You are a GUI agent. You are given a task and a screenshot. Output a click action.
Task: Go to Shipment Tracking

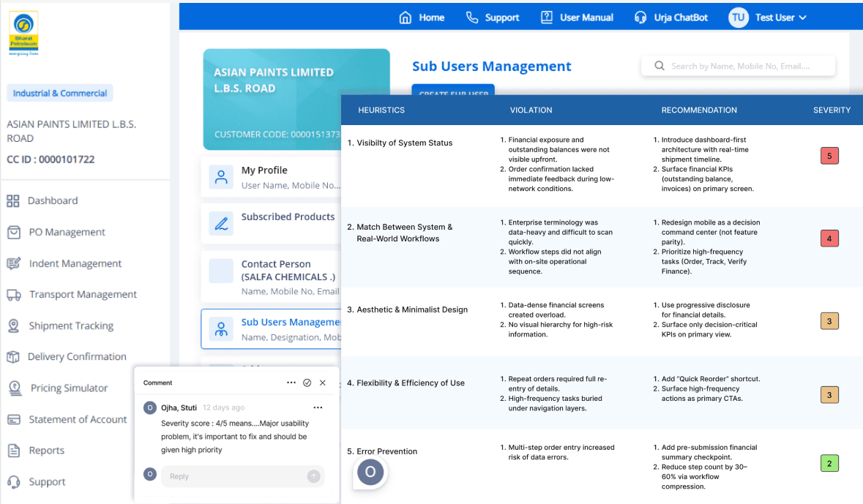72,326
